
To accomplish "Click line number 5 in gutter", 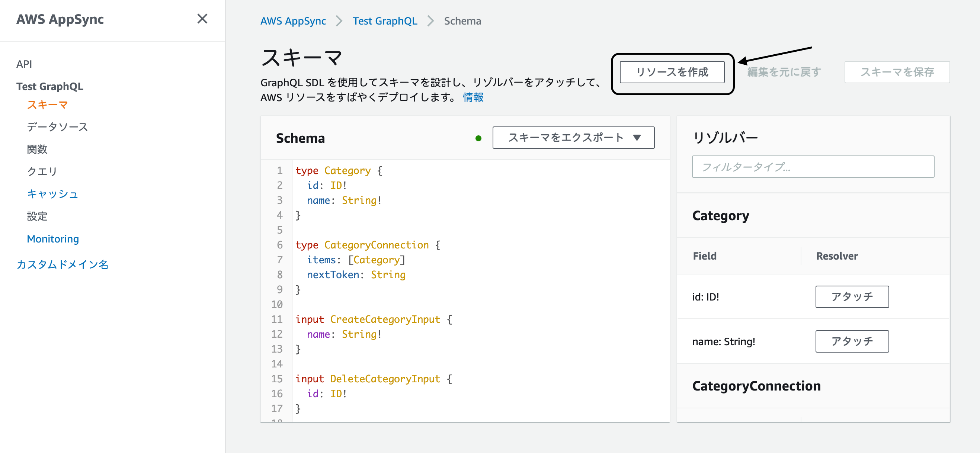I will pos(280,230).
